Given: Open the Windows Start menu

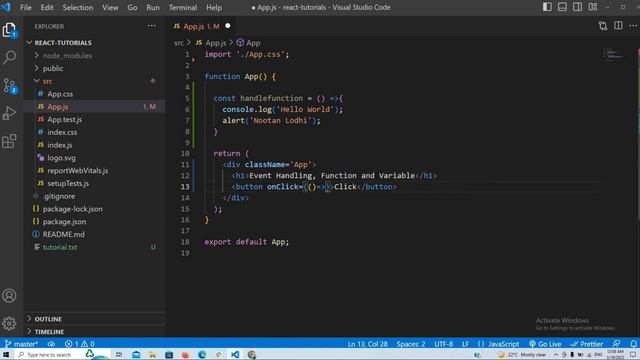Looking at the screenshot, I should pyautogui.click(x=6, y=354).
